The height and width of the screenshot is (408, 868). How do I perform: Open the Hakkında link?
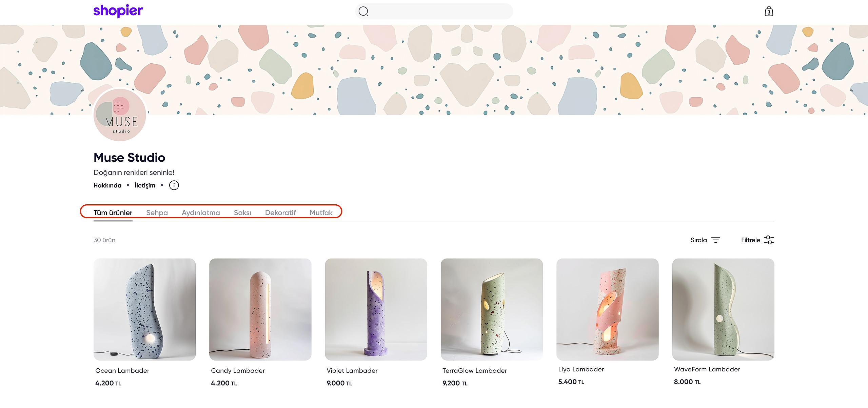(x=107, y=185)
